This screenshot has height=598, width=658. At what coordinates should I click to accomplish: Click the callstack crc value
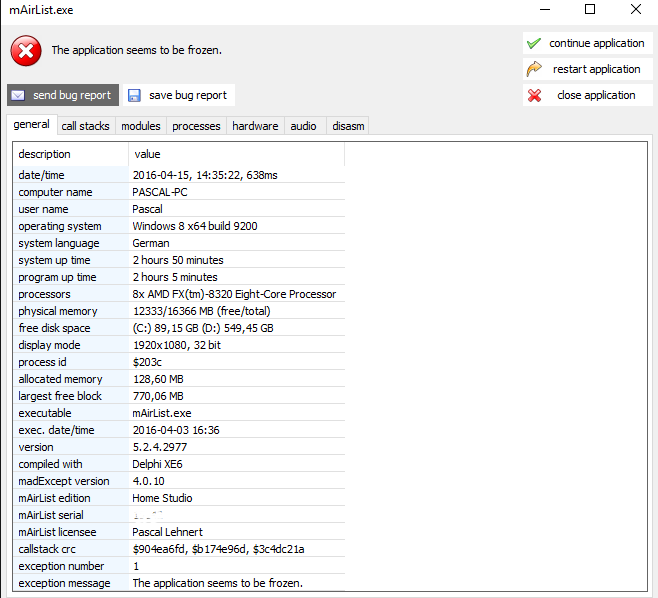(x=218, y=549)
